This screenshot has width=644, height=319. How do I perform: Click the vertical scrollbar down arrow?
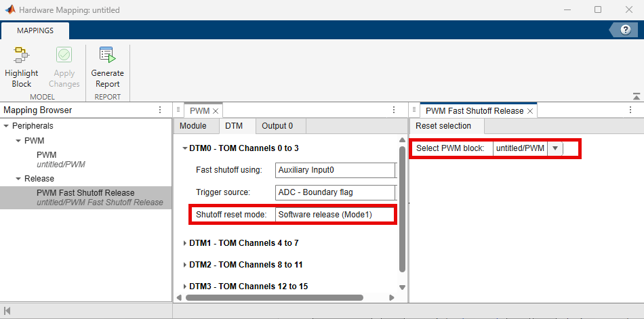point(402,287)
